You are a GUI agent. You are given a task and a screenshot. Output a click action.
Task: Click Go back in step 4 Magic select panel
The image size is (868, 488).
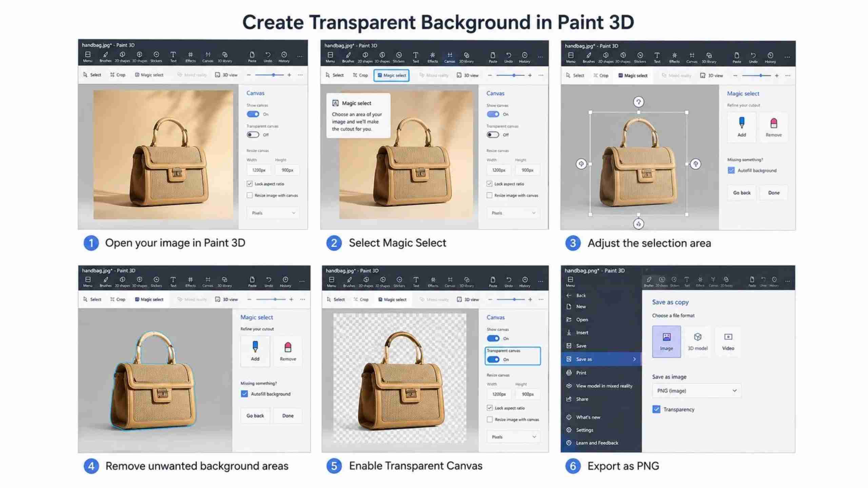coord(255,415)
